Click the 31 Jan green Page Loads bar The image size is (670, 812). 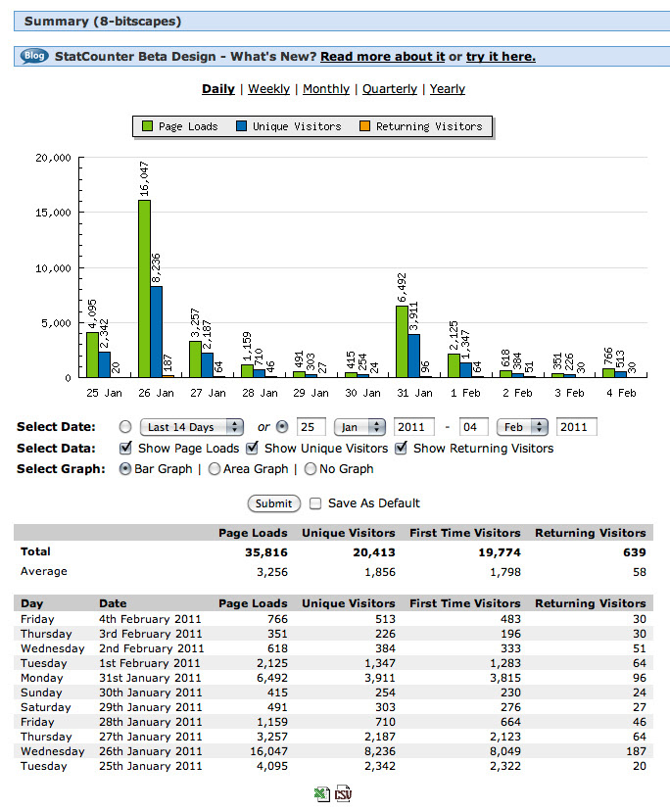[x=402, y=341]
